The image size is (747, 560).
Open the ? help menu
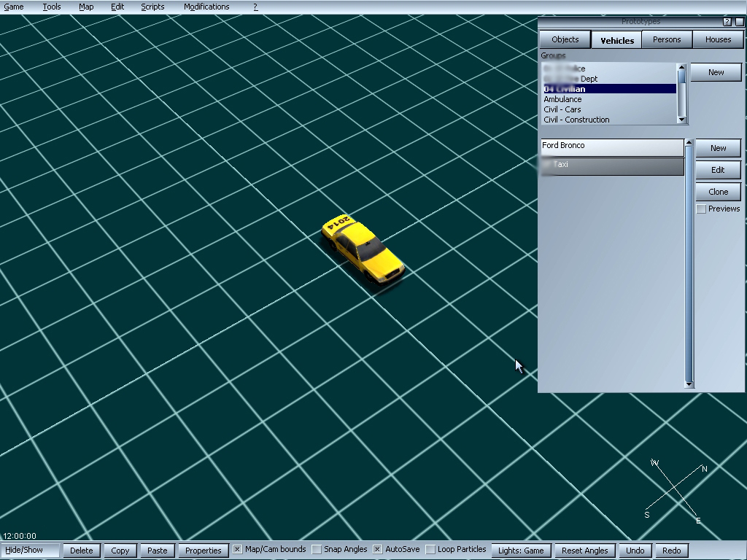click(x=255, y=7)
